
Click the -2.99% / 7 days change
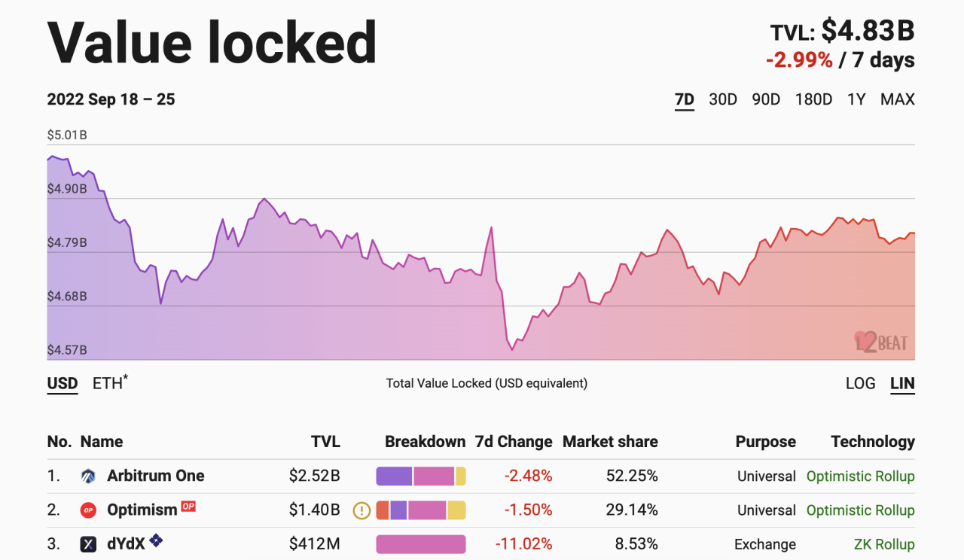click(x=840, y=60)
